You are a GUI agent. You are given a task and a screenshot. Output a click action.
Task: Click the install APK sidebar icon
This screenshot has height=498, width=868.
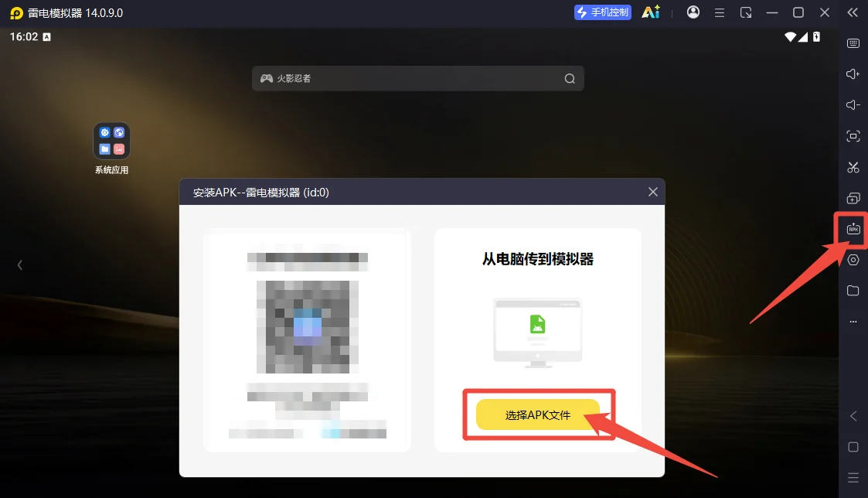point(853,229)
